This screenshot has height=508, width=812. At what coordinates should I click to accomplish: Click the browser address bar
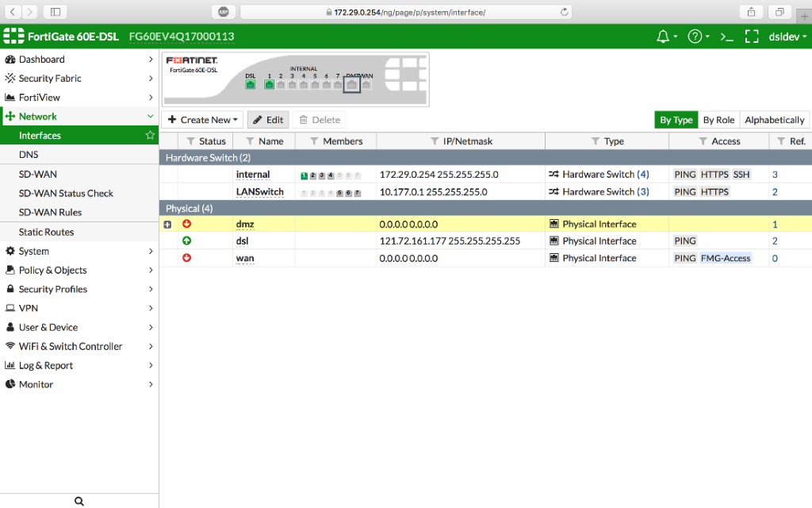406,12
